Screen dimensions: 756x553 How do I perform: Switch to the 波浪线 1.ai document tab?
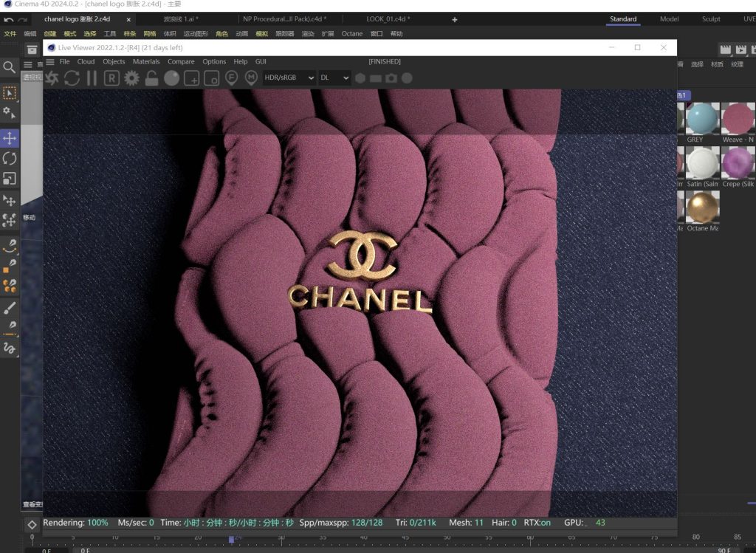(x=181, y=19)
